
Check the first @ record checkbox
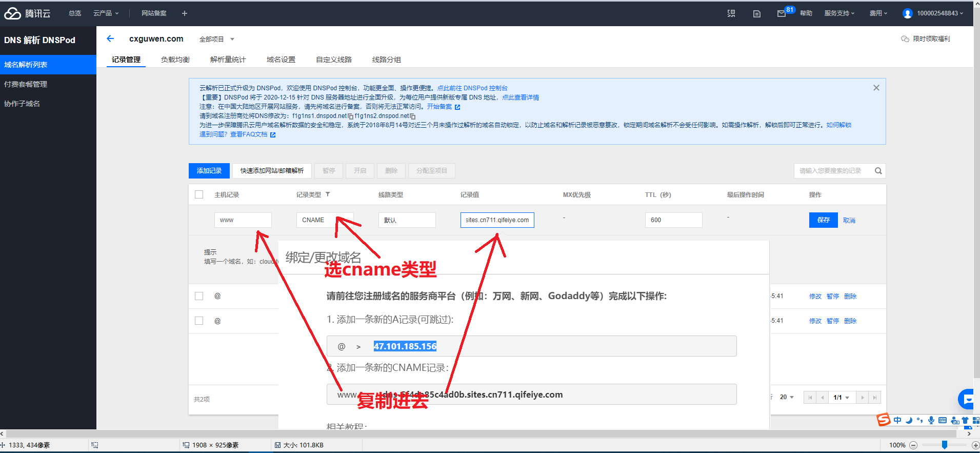tap(199, 296)
